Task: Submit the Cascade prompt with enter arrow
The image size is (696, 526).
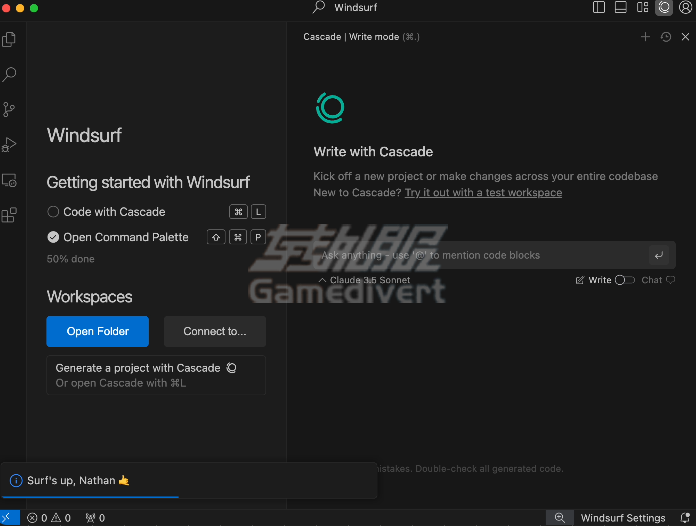Action: (659, 255)
